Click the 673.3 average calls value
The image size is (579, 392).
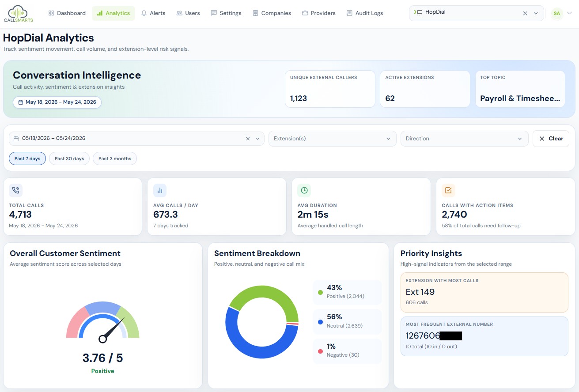tap(166, 215)
